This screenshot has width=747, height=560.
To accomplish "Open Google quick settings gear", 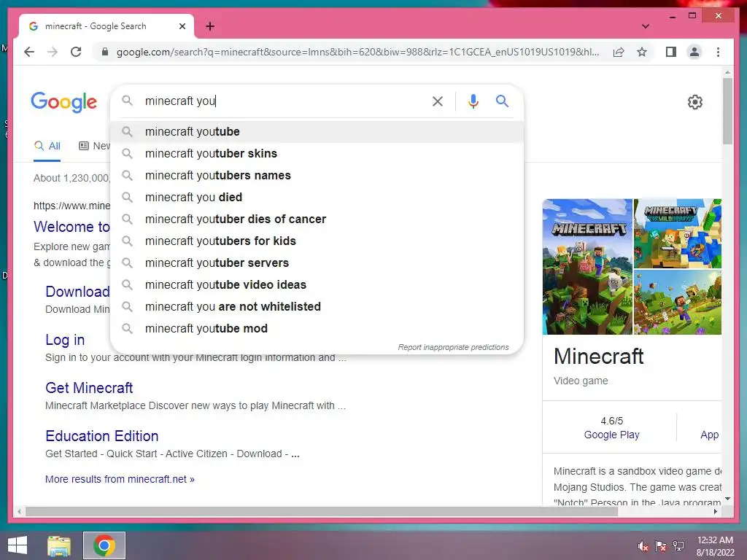I will click(x=695, y=102).
